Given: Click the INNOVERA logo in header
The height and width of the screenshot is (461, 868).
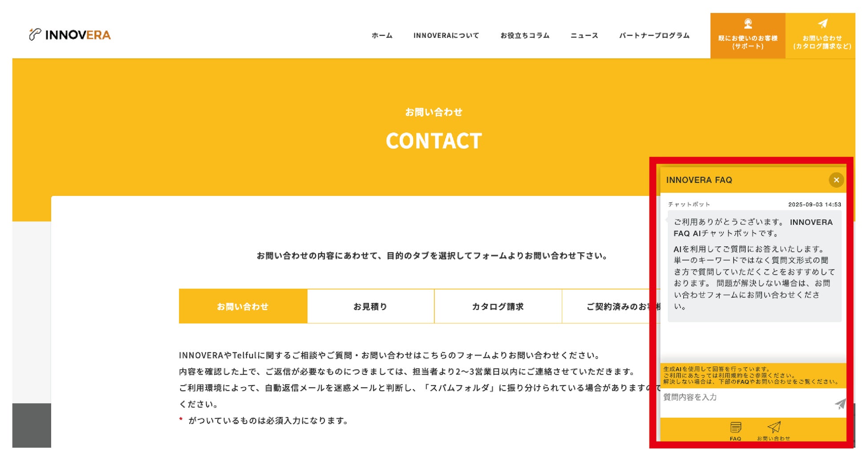Looking at the screenshot, I should coord(70,35).
